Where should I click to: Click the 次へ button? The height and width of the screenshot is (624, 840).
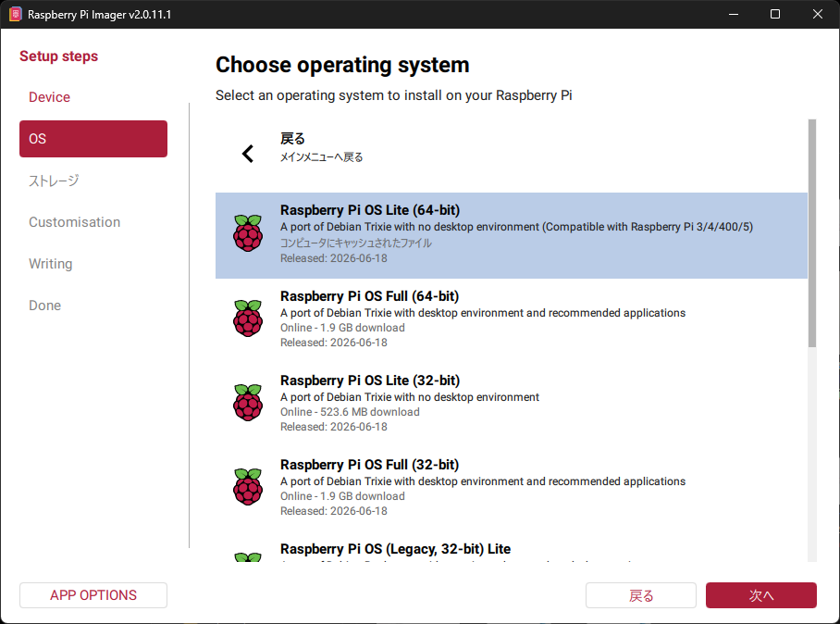pyautogui.click(x=761, y=595)
